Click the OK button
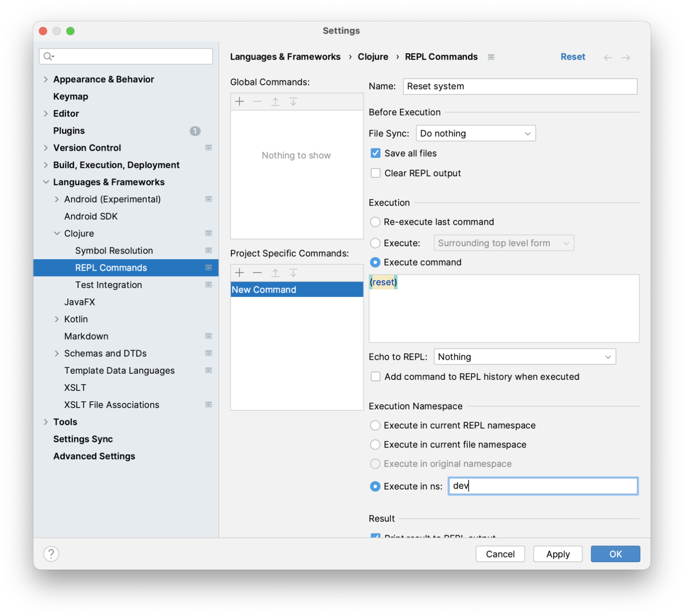Screen dimensions: 684x616 pos(615,554)
